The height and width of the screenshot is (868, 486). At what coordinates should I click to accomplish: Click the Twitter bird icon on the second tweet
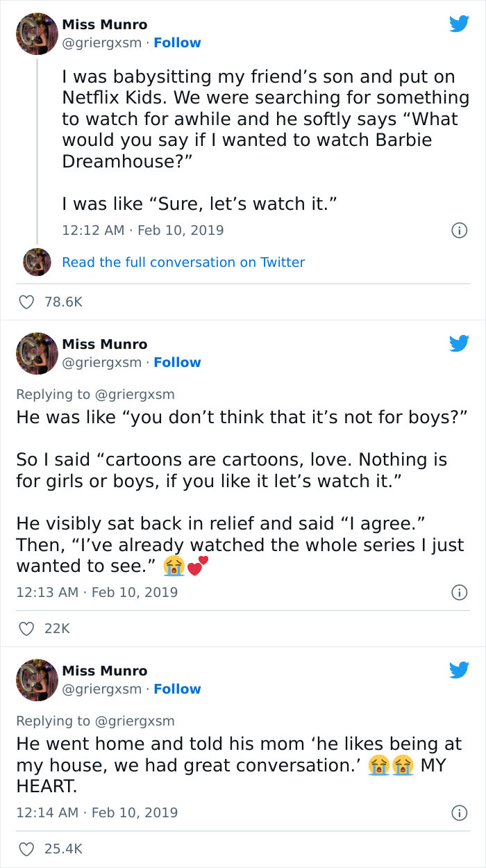coord(459,343)
